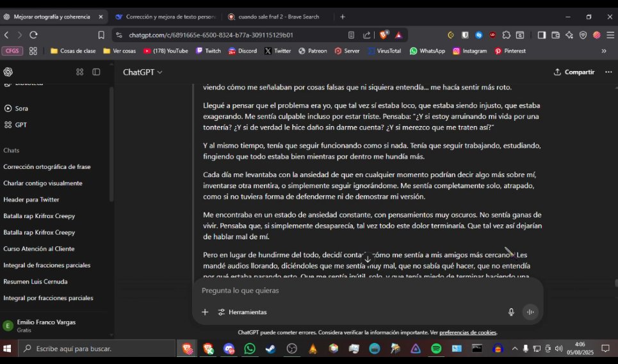618x364 pixels.
Task: Open WhatsApp from the taskbar
Action: coord(250,349)
